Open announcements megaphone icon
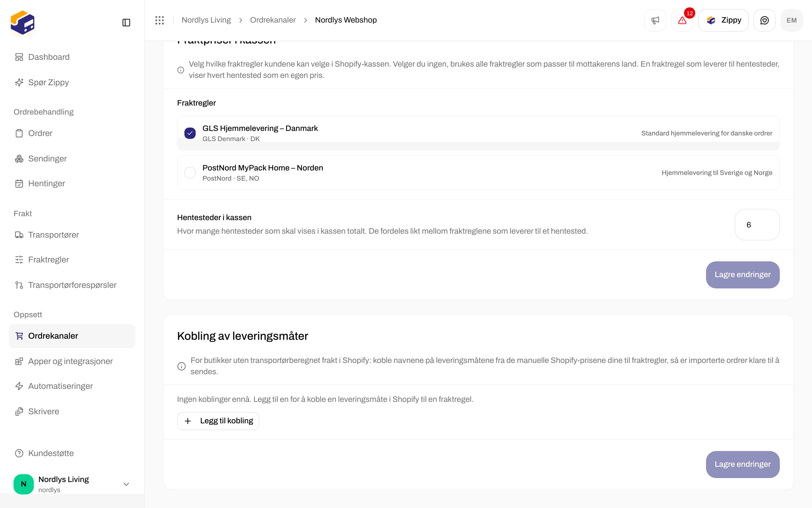Screen dimensions: 812x508 pyautogui.click(x=655, y=20)
